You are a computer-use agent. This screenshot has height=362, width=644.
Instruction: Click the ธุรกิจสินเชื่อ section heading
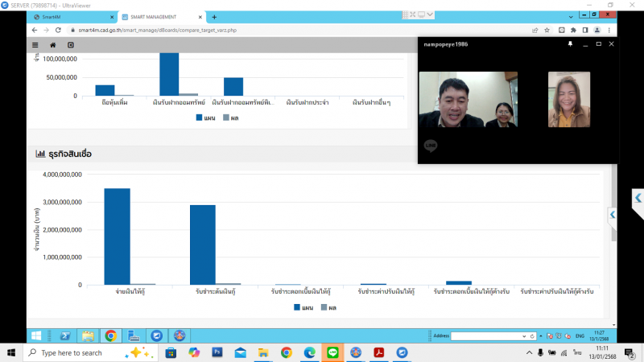70,154
